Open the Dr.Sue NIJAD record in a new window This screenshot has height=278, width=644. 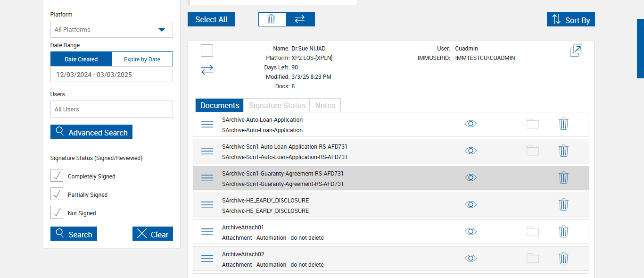click(x=576, y=51)
